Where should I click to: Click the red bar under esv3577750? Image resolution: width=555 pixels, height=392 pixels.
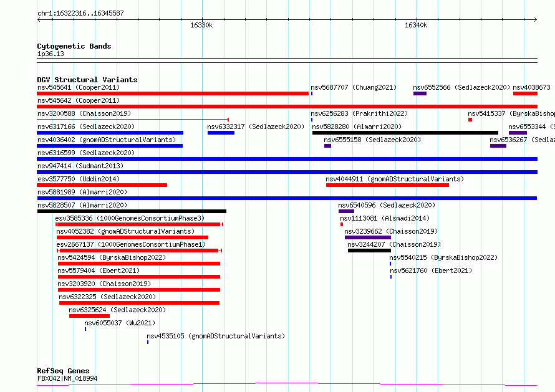point(102,185)
